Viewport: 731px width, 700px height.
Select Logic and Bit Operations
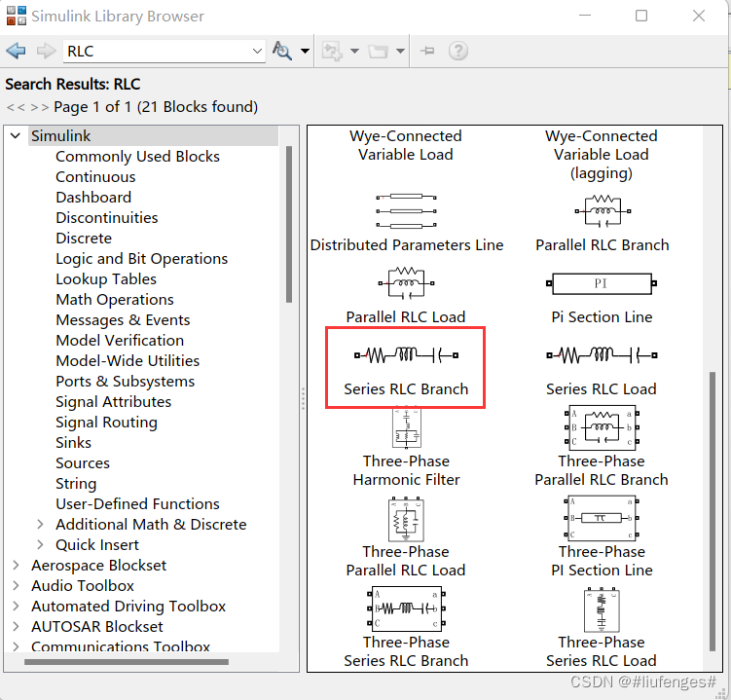click(142, 259)
